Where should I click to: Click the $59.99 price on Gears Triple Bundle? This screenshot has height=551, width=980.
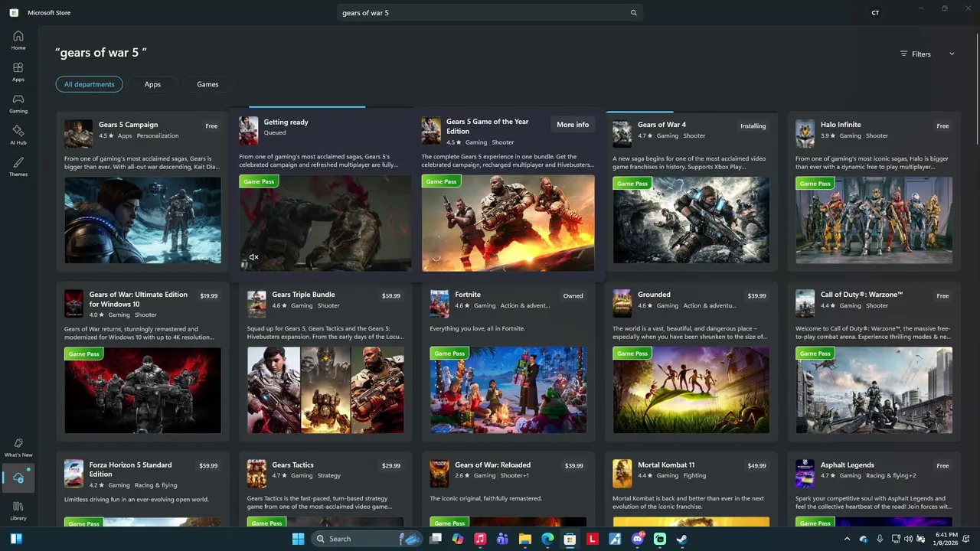pyautogui.click(x=391, y=295)
